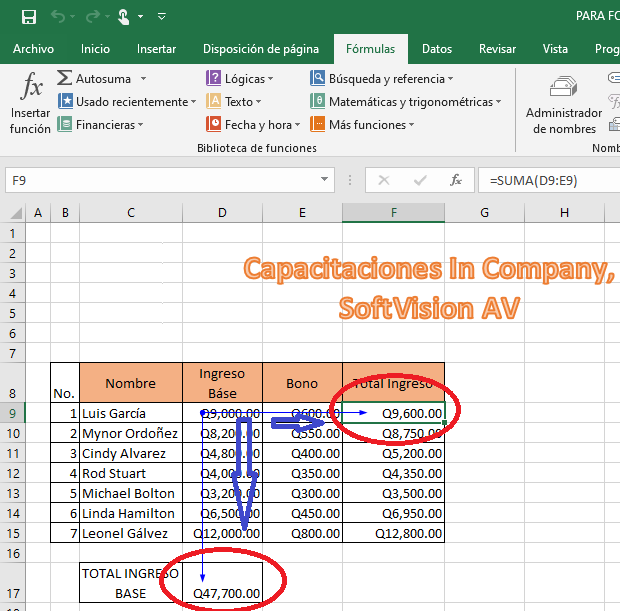Switch to the Datos tab
Viewport: 620px width, 611px height.
tap(436, 49)
